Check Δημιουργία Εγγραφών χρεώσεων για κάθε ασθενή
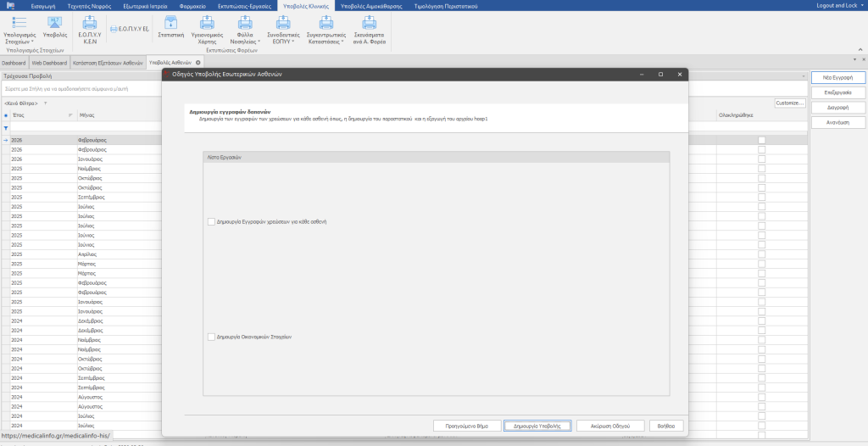 click(210, 221)
